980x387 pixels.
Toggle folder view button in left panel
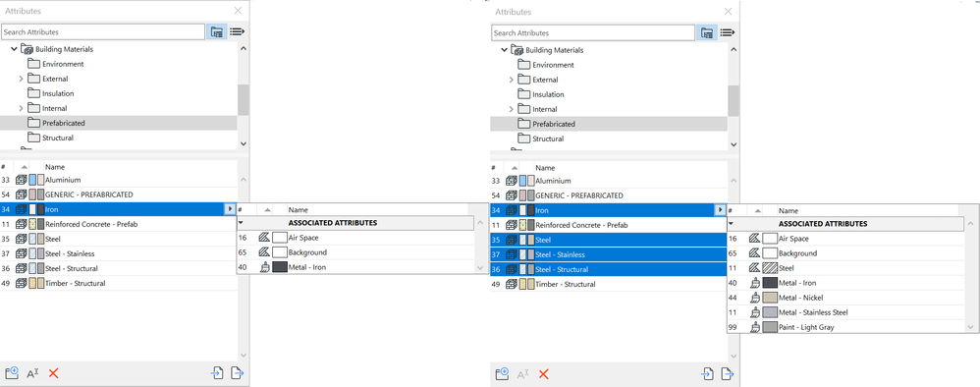click(217, 31)
